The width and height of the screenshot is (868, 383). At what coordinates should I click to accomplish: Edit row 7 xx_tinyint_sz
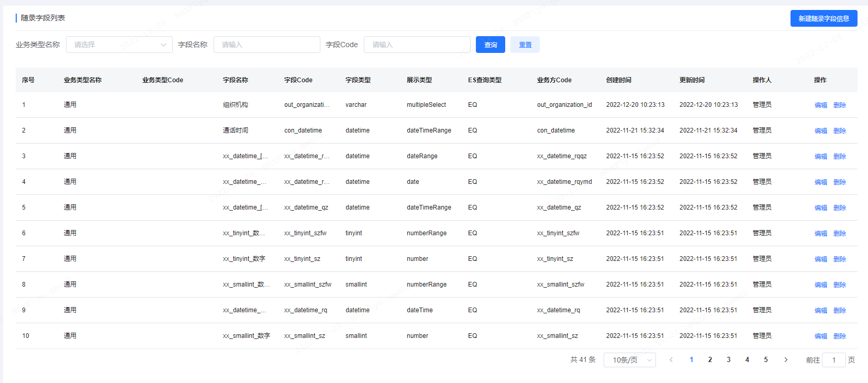tap(820, 259)
